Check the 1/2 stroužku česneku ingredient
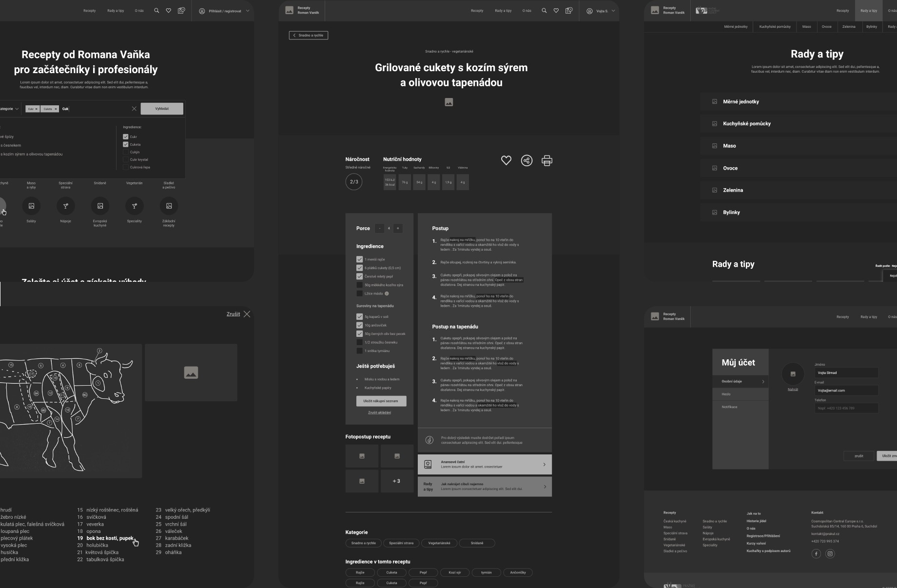Viewport: 897px width, 588px height. tap(359, 342)
